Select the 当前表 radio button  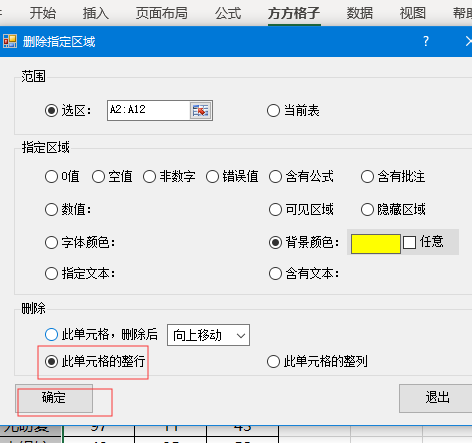(273, 110)
